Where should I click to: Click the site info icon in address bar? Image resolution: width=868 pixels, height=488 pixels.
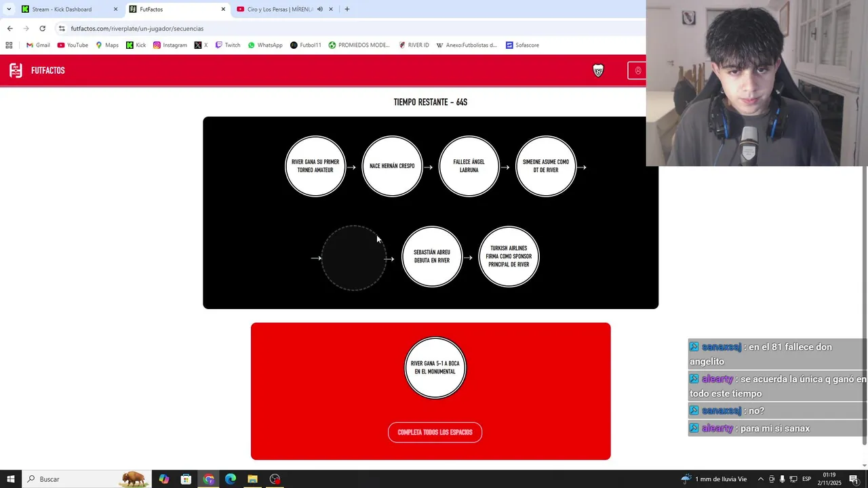point(62,28)
